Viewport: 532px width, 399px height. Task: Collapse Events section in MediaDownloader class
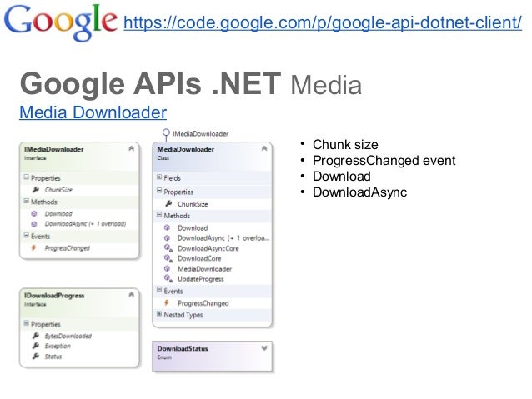tap(159, 290)
